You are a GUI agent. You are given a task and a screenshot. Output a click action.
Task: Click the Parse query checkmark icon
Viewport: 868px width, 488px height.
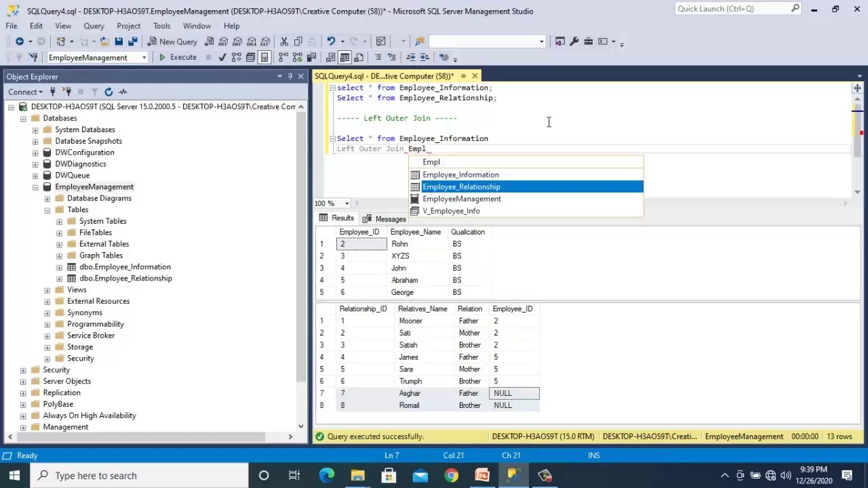(222, 57)
